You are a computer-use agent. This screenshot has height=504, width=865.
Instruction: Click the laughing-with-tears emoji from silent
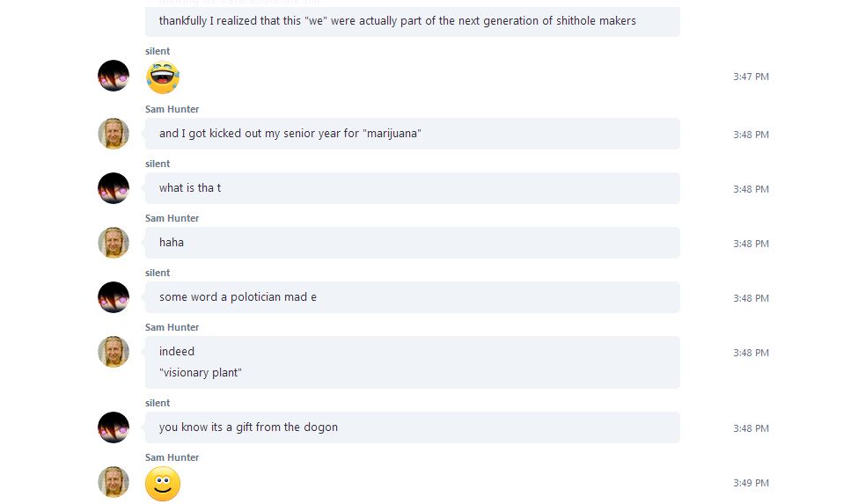point(163,77)
